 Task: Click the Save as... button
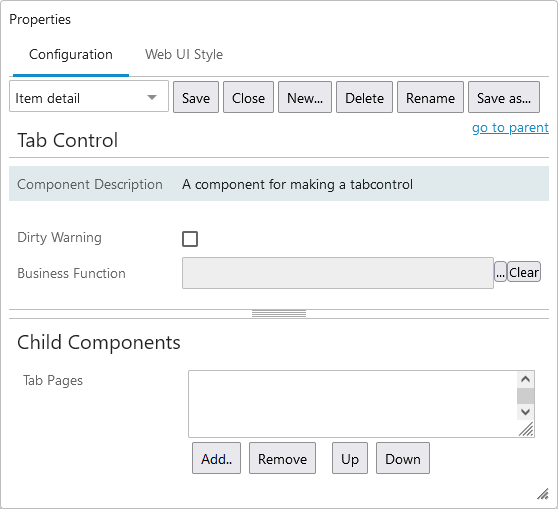coord(504,97)
